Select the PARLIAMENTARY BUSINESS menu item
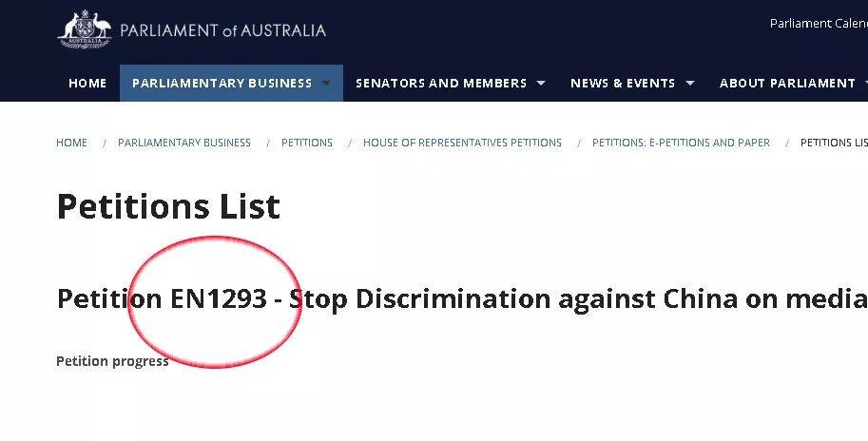The image size is (868, 441). (x=222, y=83)
